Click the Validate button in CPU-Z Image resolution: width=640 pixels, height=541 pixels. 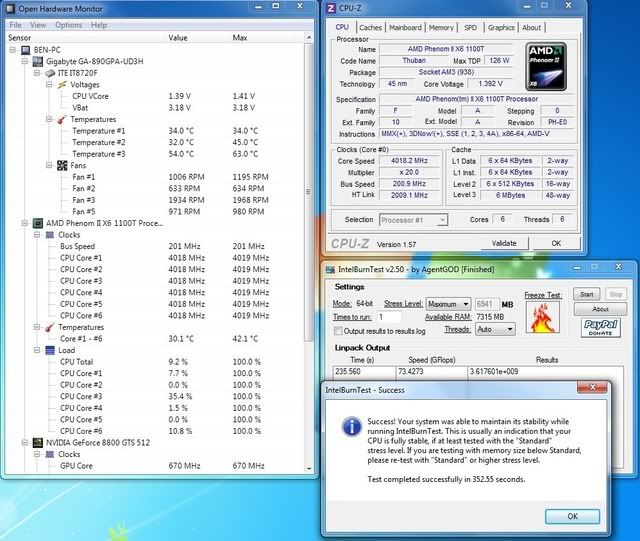click(504, 243)
